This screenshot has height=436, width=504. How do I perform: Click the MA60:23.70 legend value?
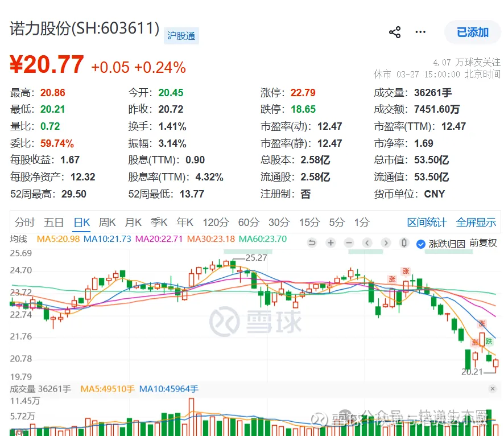263,239
